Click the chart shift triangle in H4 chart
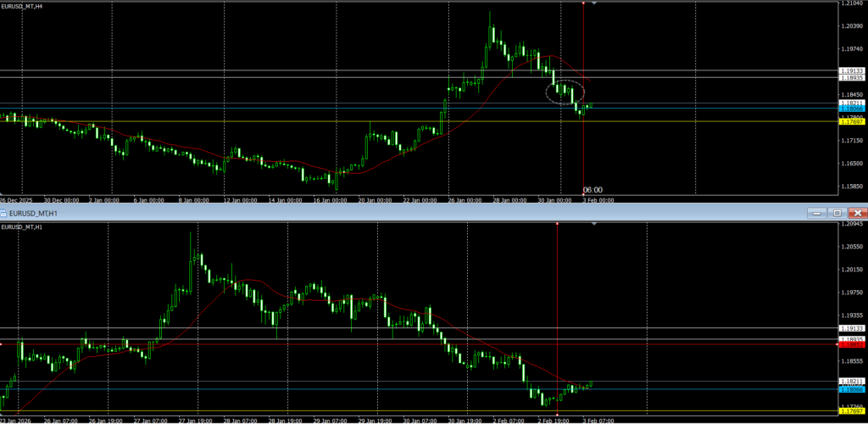Screen dimensions: 868x424 click(594, 3)
